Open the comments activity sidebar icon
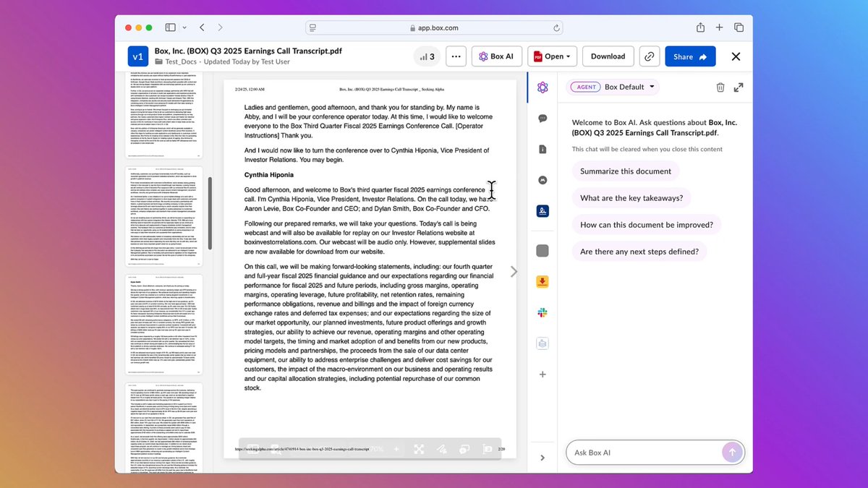The width and height of the screenshot is (868, 488). 542,118
